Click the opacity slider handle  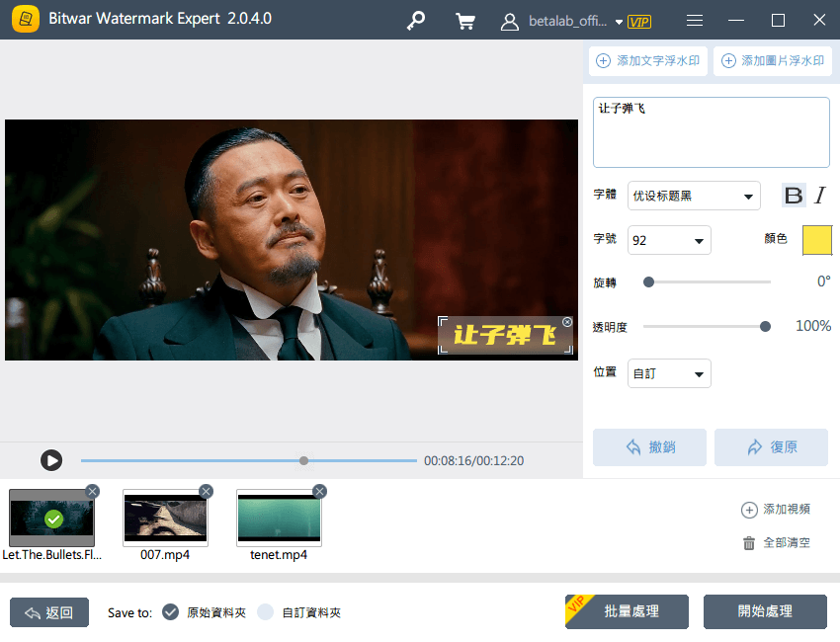[765, 326]
